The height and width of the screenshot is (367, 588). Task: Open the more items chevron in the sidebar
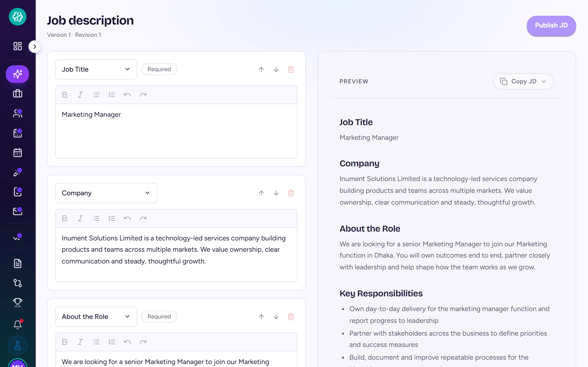tap(18, 237)
